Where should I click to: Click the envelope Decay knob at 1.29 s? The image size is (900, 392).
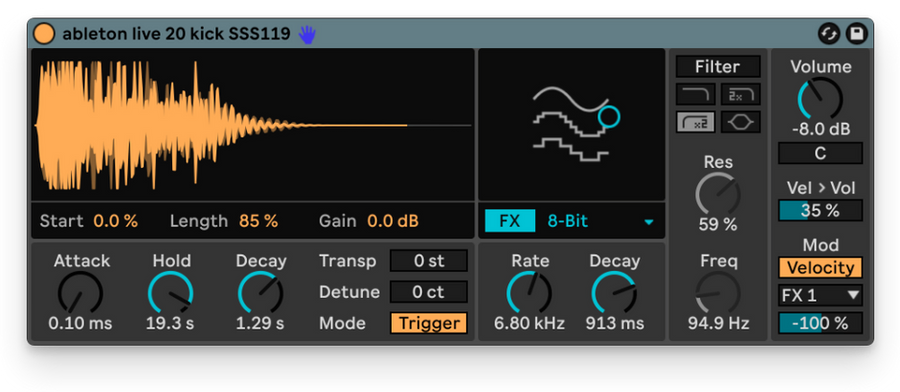pyautogui.click(x=261, y=293)
